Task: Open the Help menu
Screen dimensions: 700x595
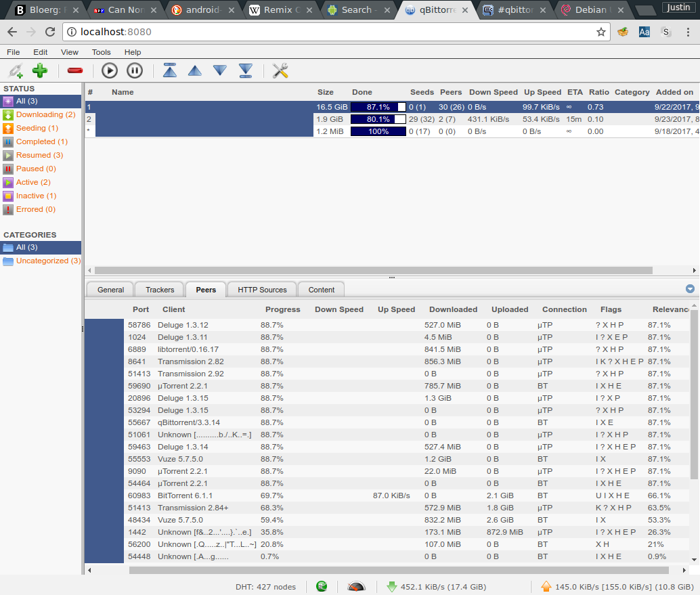Action: coord(133,52)
